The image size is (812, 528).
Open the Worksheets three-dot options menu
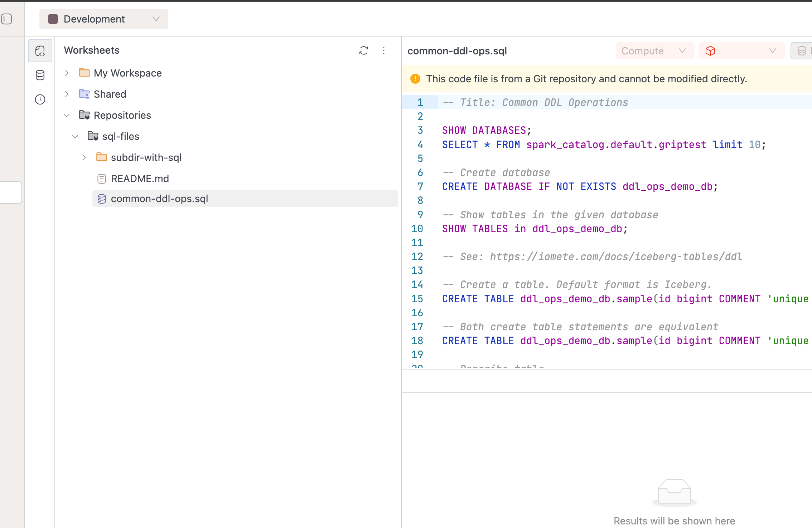pyautogui.click(x=384, y=50)
